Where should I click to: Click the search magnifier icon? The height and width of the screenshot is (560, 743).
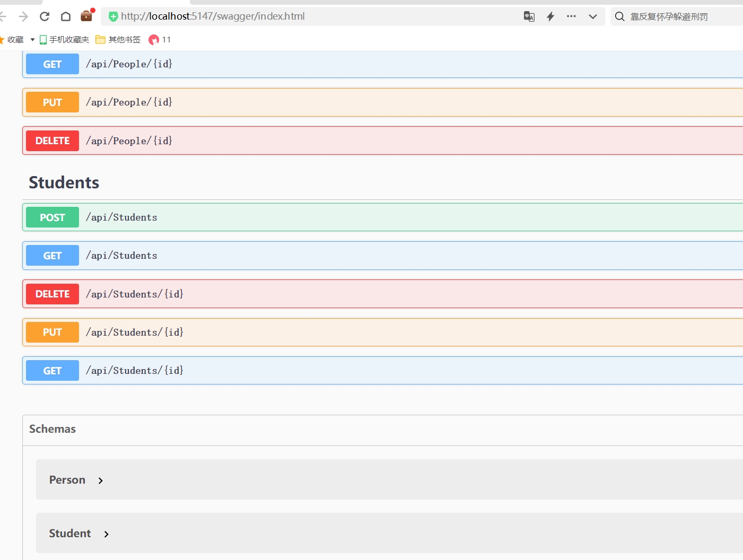coord(619,16)
